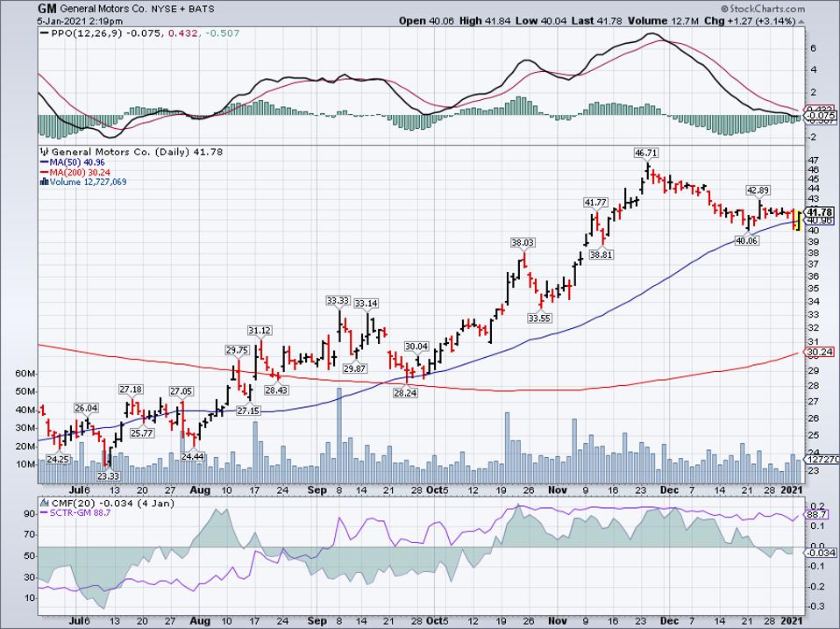Click the 24.25 price label
Viewport: 840px width, 629px height.
[x=57, y=460]
